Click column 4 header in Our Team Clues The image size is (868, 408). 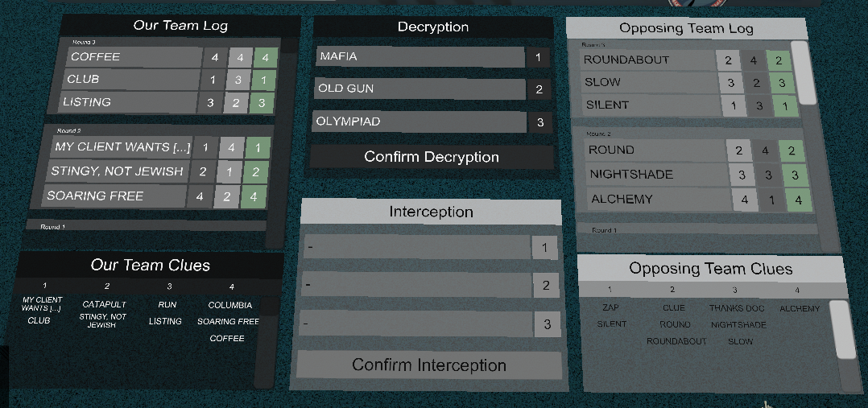point(231,286)
